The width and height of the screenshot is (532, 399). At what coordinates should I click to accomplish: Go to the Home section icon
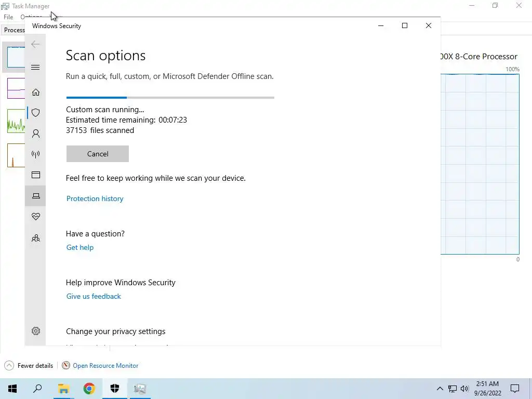pyautogui.click(x=36, y=92)
